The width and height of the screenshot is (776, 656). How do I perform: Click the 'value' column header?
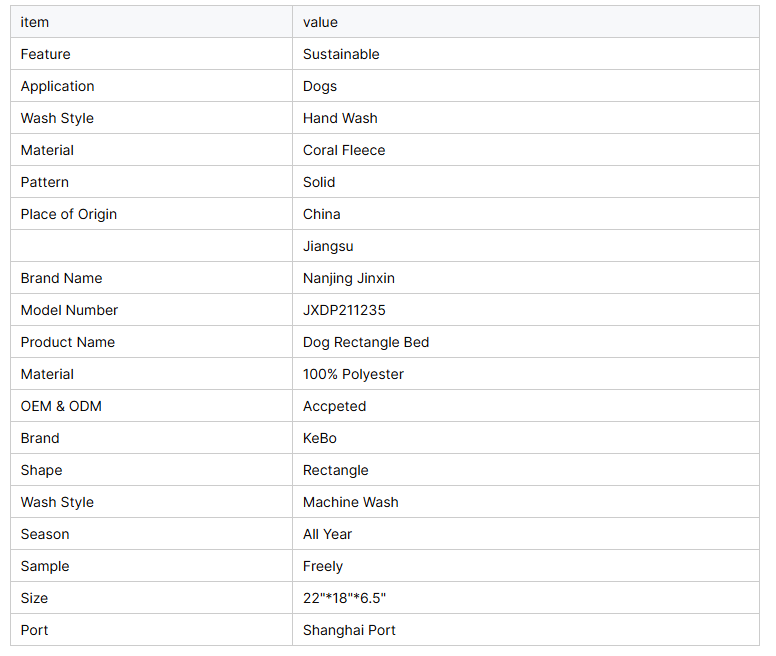coord(321,22)
